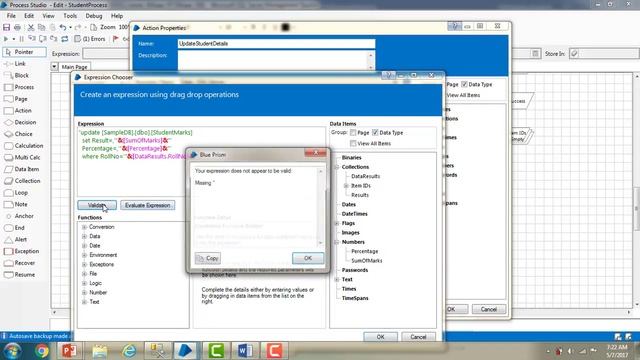Expand the Environment functions node

[84, 255]
